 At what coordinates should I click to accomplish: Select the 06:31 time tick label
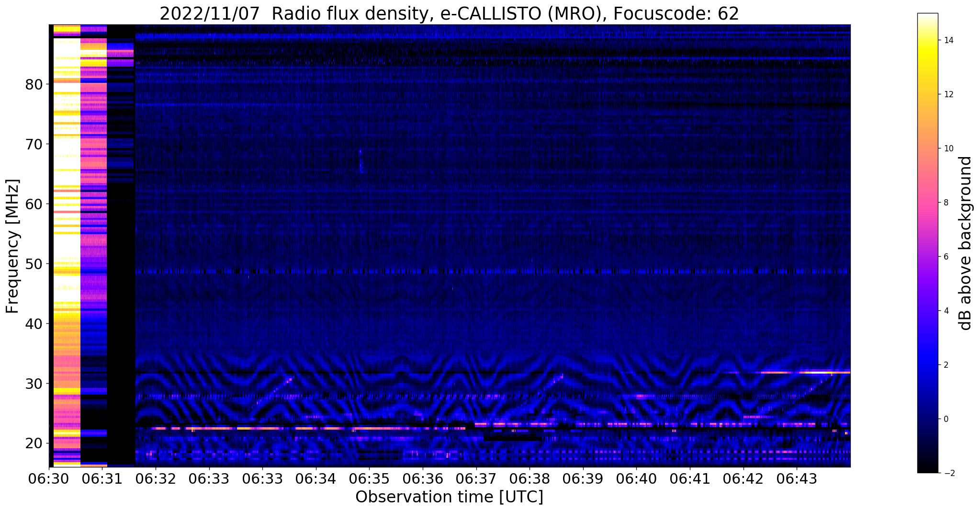102,479
